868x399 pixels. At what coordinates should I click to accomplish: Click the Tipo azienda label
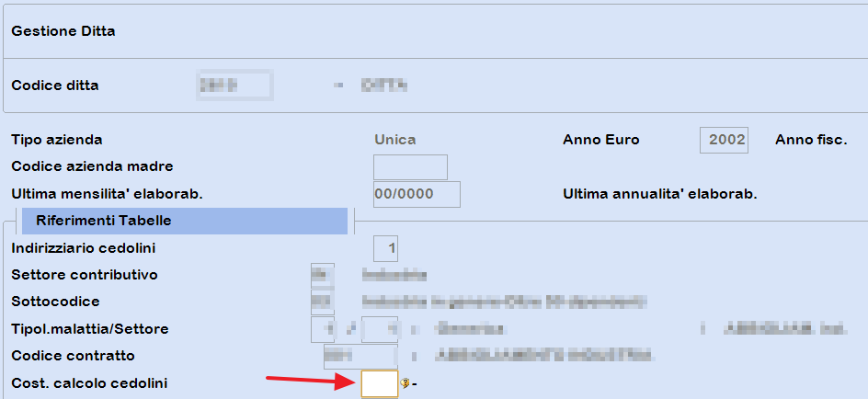[56, 140]
